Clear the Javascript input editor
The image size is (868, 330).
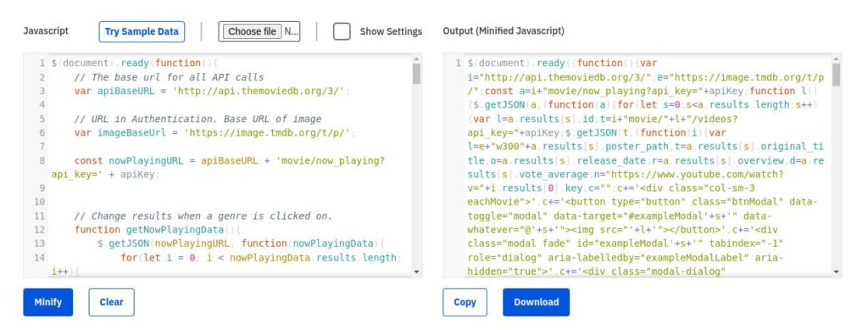[x=111, y=302]
